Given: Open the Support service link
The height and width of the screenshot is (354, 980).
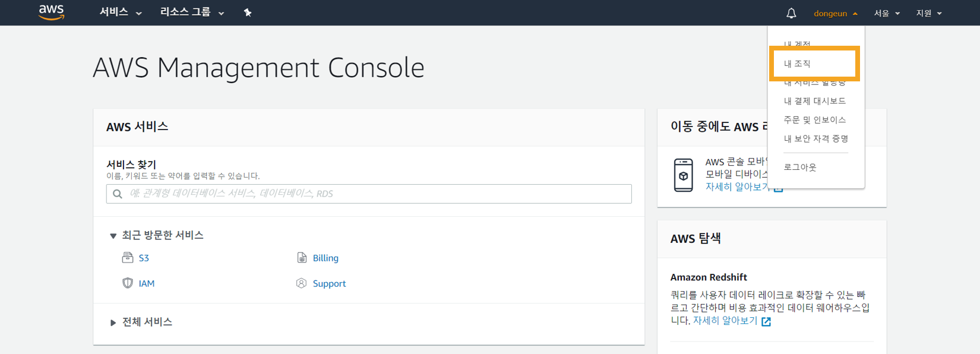Looking at the screenshot, I should 329,283.
